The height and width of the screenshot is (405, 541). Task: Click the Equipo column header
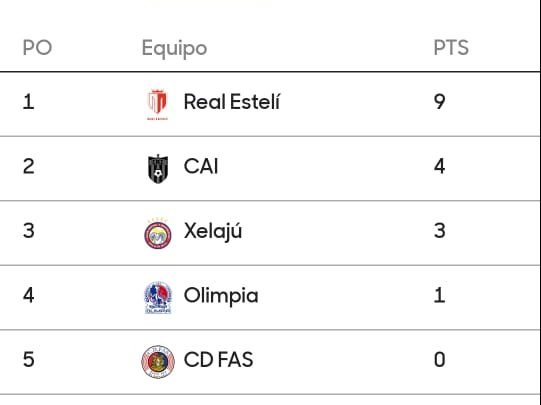point(174,49)
